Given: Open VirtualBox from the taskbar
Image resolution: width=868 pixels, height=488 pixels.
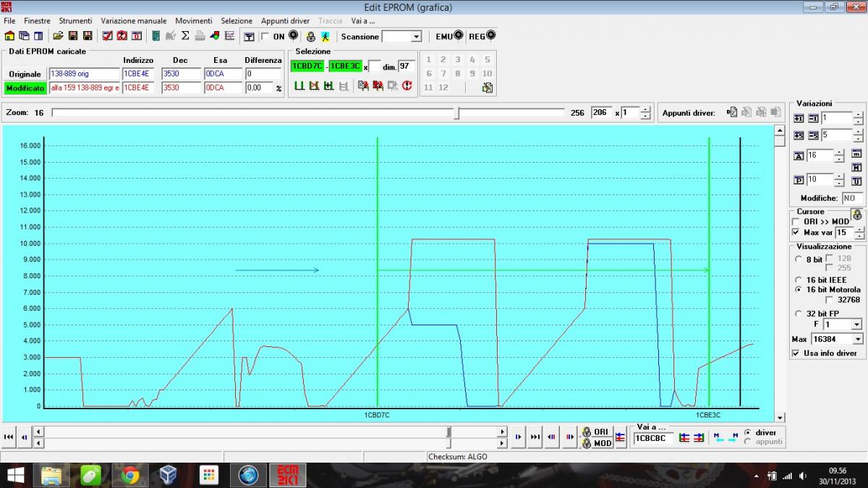Looking at the screenshot, I should coord(169,475).
